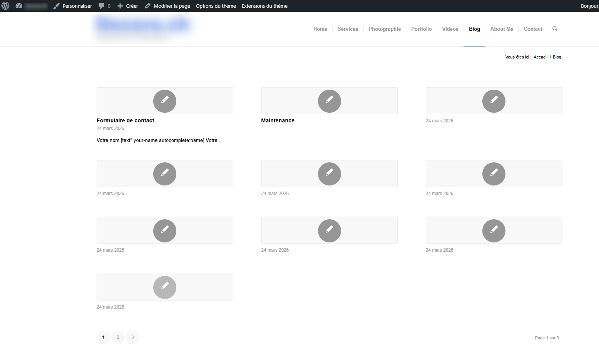Click pencil icon above Formulaire de contact
This screenshot has height=364, width=599.
[165, 101]
